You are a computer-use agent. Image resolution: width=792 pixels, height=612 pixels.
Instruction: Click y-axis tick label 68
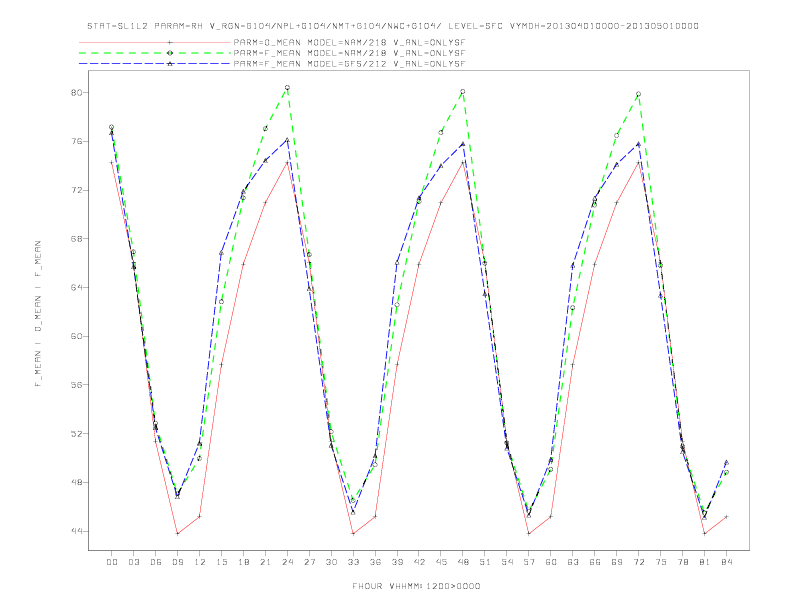[x=76, y=239]
